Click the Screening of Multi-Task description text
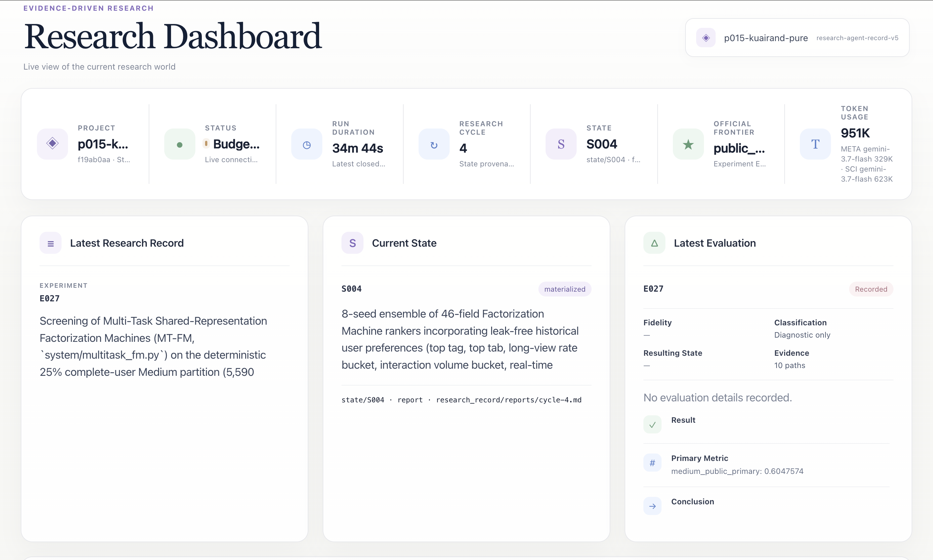Screen dimensions: 933x560 tap(153, 346)
